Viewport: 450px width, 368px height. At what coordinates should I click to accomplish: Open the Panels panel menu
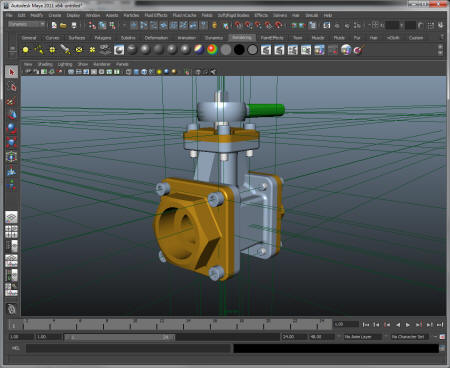pos(122,64)
